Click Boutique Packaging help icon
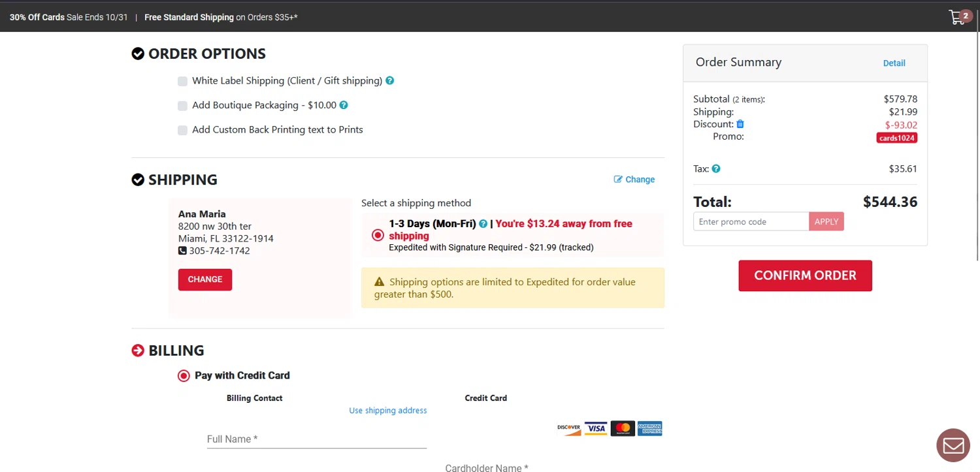980x472 pixels. point(344,105)
